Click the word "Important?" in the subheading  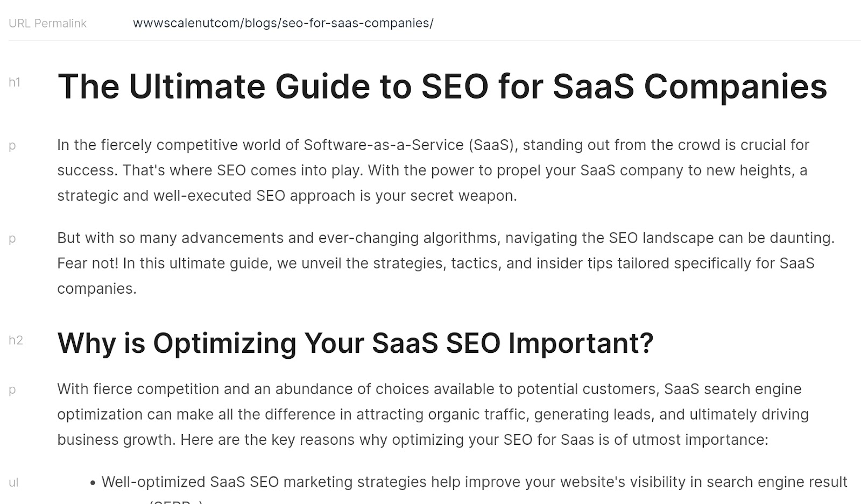tap(581, 343)
